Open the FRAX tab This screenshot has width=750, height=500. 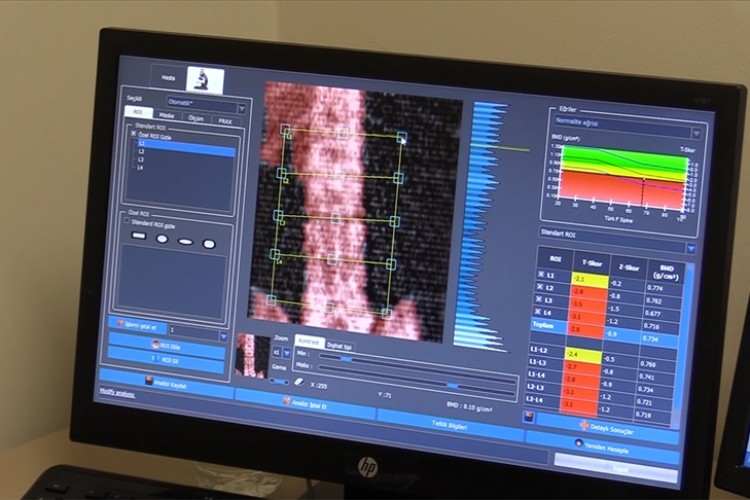coord(225,121)
